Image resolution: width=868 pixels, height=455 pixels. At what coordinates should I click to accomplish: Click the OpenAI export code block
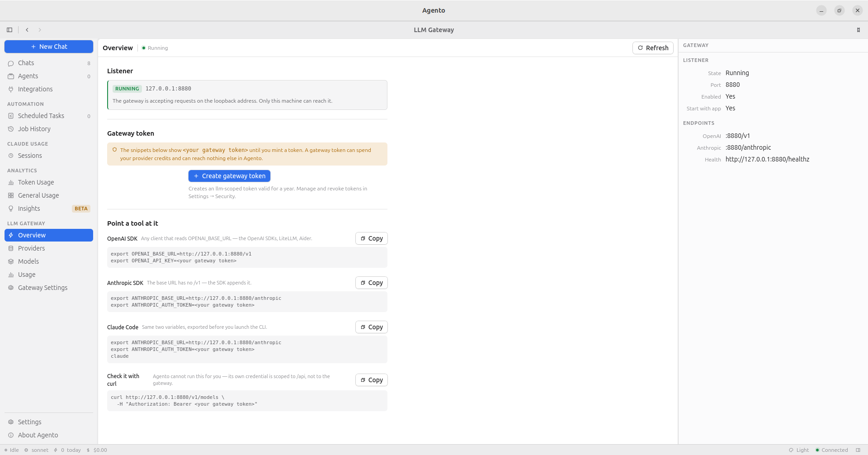pyautogui.click(x=247, y=257)
